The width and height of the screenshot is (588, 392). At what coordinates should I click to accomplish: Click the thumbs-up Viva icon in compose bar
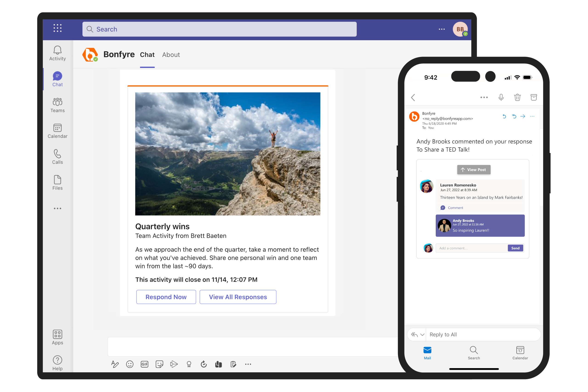[x=218, y=364]
